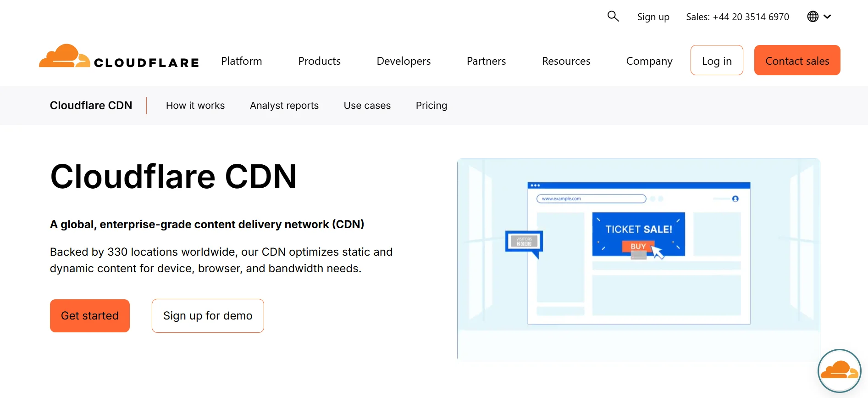Click the Get started button
The image size is (868, 398).
pyautogui.click(x=90, y=316)
